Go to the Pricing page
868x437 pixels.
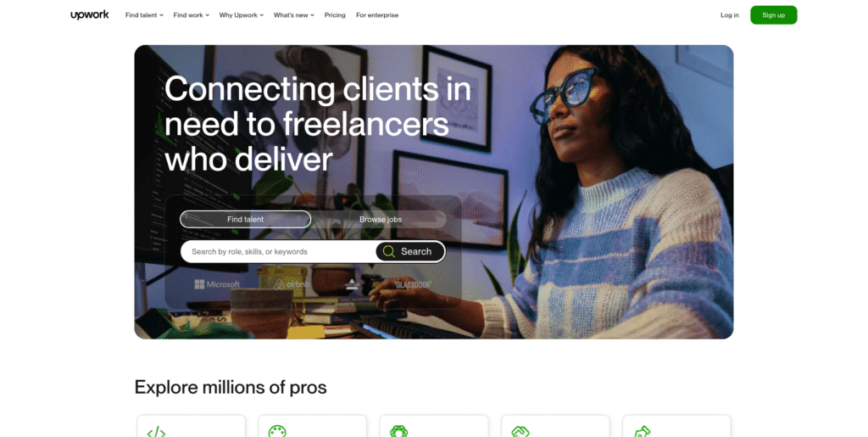[334, 15]
